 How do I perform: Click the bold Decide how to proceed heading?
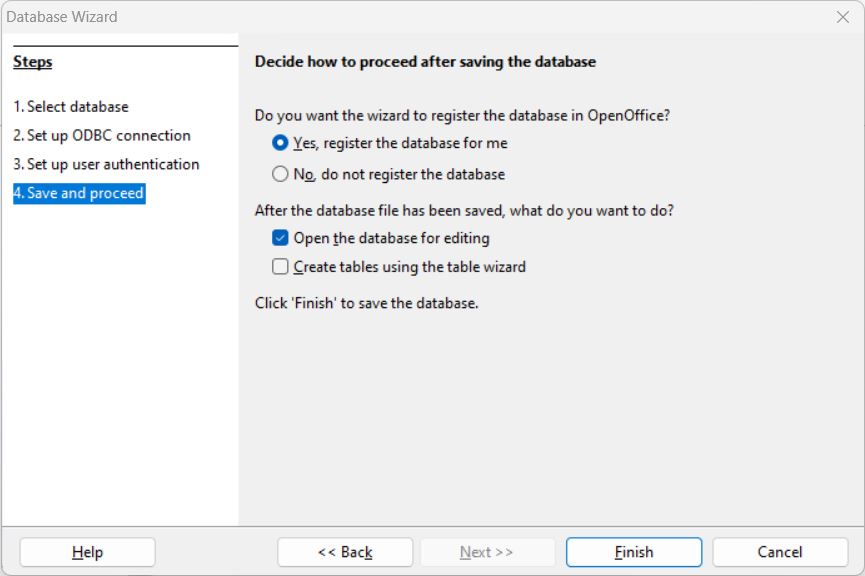point(425,62)
